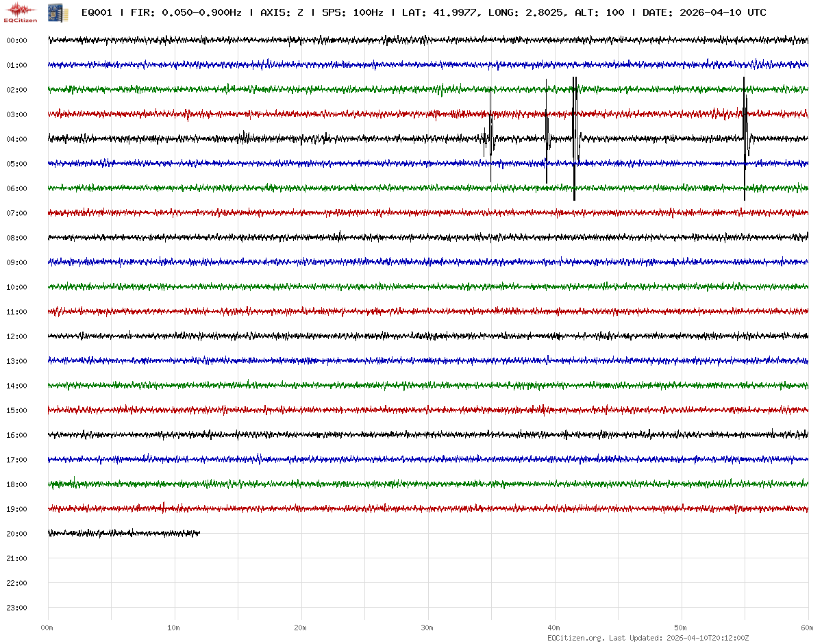Click the EQCitizen red waveform logo
The image size is (822, 644).
[21, 12]
